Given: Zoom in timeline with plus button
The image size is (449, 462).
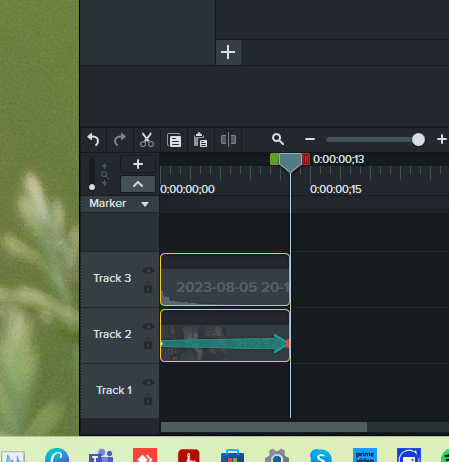Looking at the screenshot, I should pyautogui.click(x=442, y=139).
